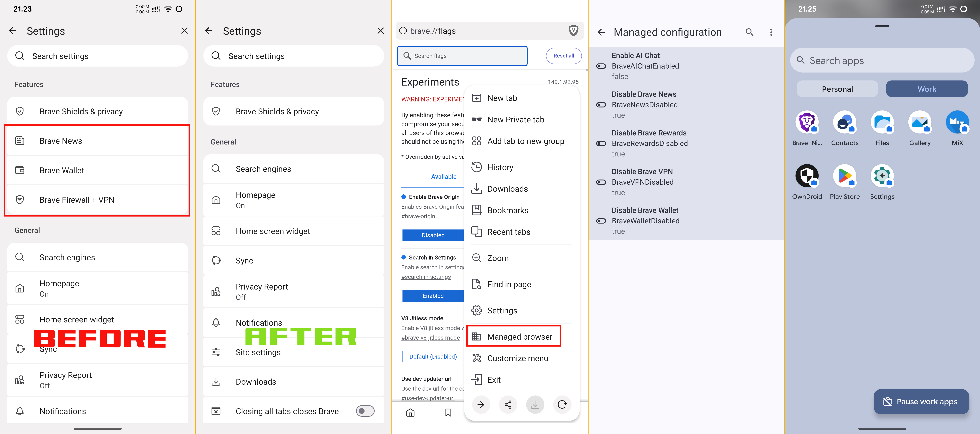Viewport: 980px width, 434px height.
Task: Follow the #brave-origin link
Action: pyautogui.click(x=418, y=216)
